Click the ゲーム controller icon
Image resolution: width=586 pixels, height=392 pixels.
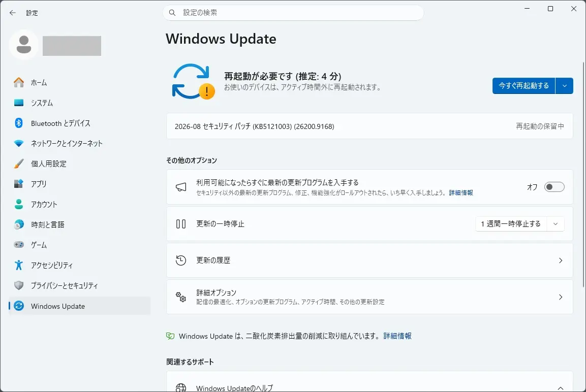pos(19,245)
